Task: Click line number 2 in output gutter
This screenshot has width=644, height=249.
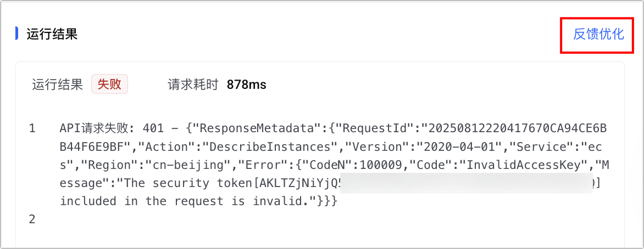Action: pyautogui.click(x=32, y=219)
